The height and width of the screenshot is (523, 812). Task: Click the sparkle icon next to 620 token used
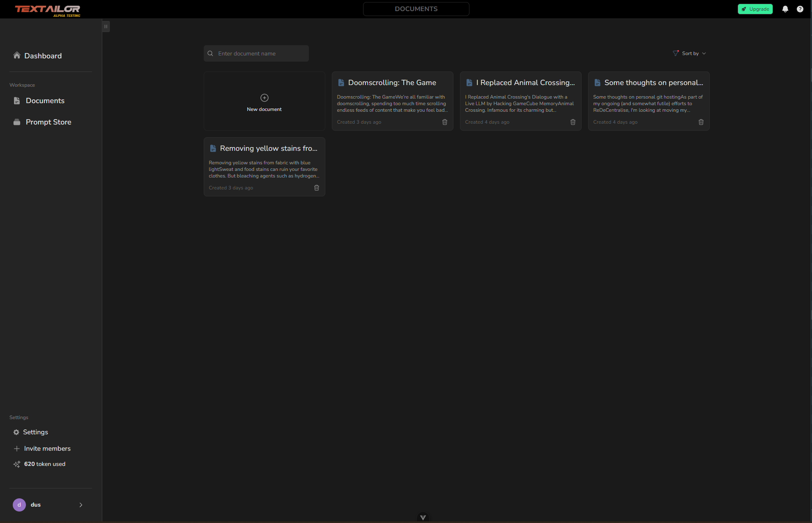coord(17,464)
